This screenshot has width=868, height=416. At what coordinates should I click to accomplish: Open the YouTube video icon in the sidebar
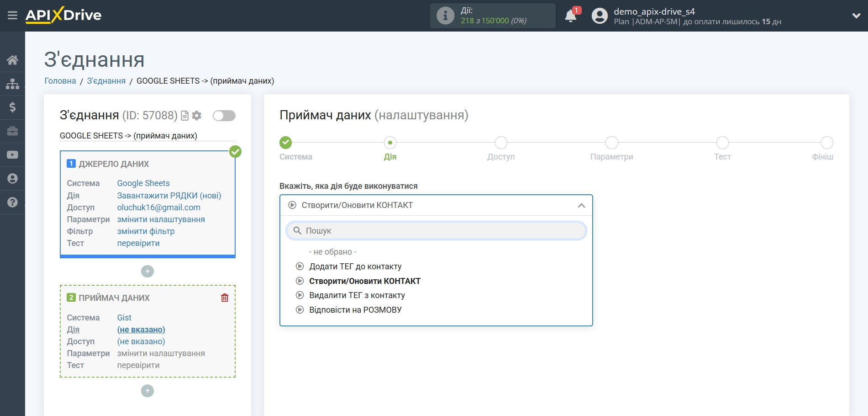tap(12, 155)
